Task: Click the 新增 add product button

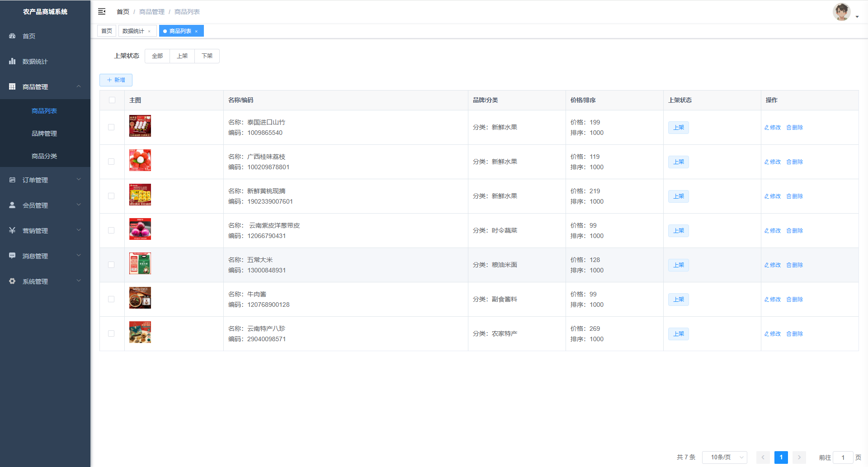Action: click(x=116, y=80)
